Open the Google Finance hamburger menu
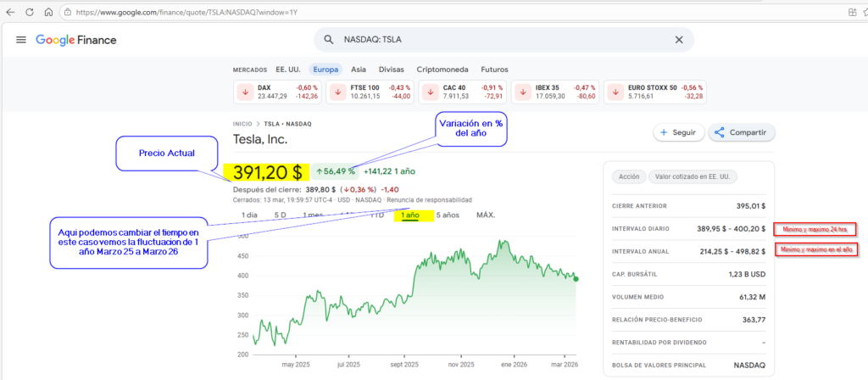Screen dimensions: 868x380 coord(21,40)
